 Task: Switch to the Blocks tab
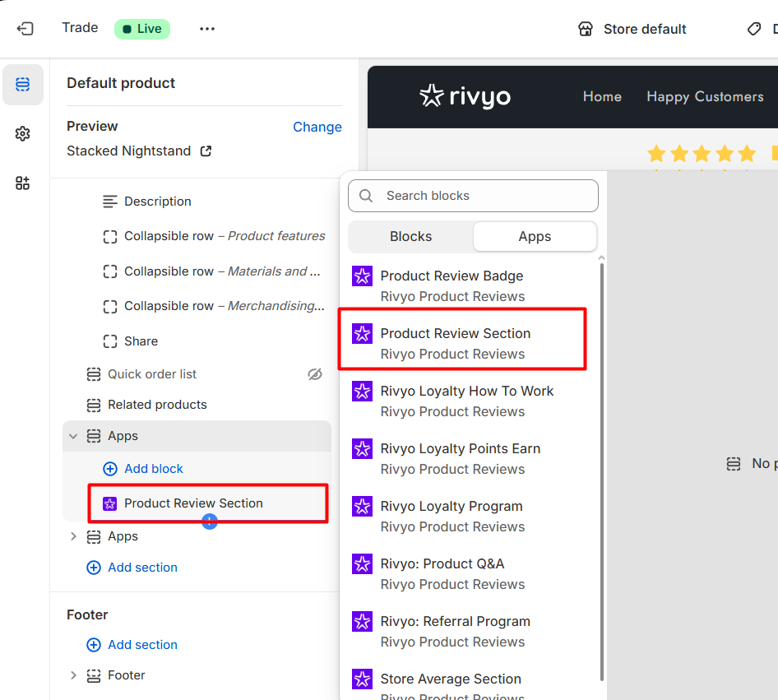pos(411,237)
